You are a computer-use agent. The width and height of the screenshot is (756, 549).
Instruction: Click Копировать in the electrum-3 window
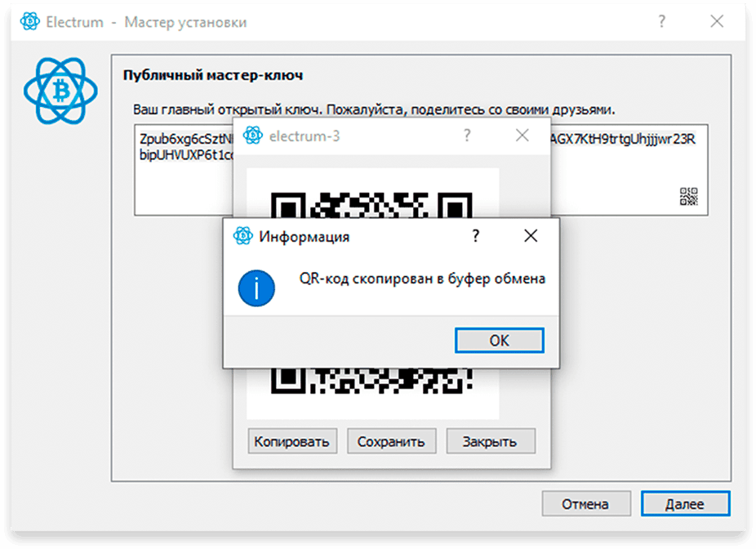point(292,441)
